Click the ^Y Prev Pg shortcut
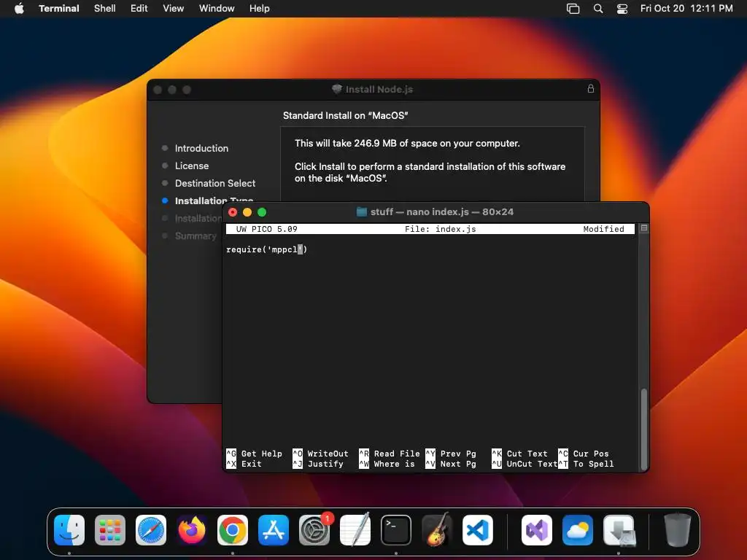 coord(451,454)
